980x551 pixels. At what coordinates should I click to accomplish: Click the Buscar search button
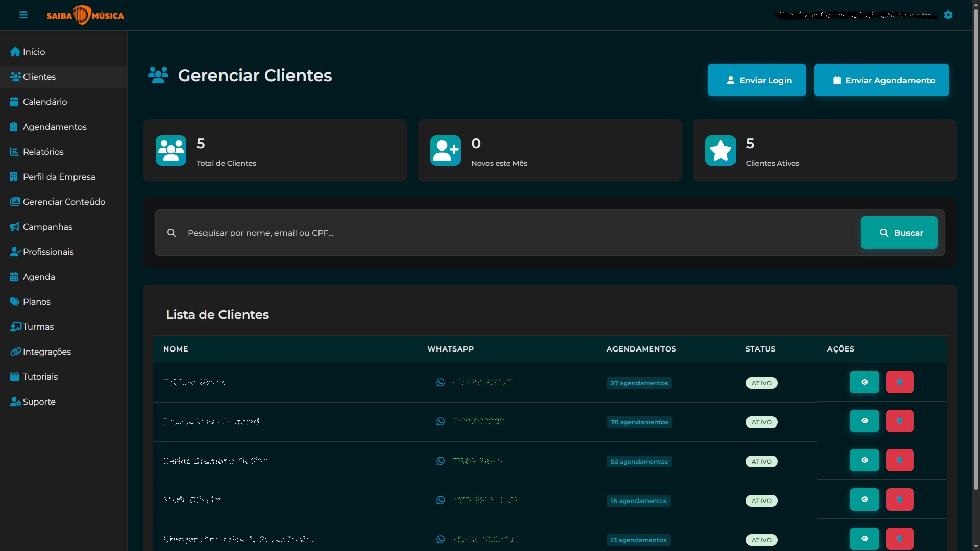899,233
